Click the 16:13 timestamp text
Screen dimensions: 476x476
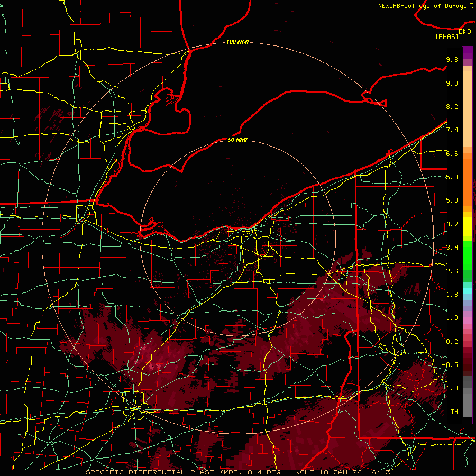pos(379,472)
